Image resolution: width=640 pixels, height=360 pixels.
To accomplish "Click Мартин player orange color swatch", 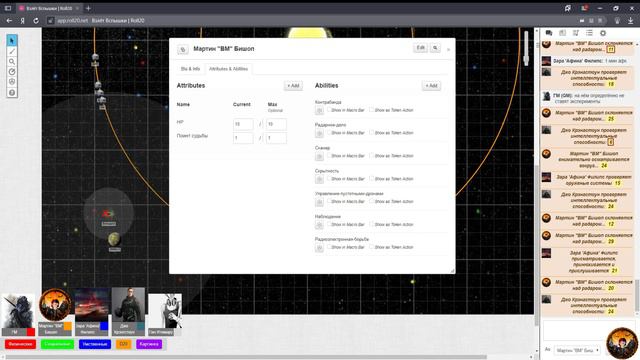I will (67, 326).
